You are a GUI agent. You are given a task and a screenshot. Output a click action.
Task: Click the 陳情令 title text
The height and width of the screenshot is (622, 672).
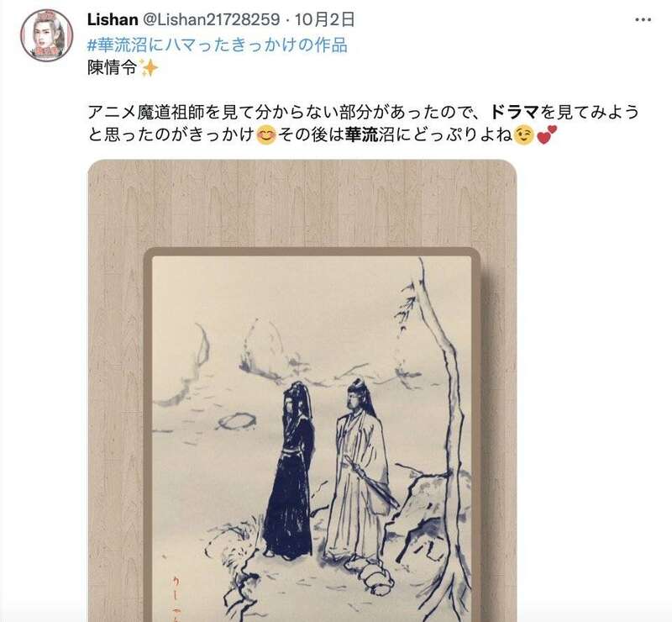tap(113, 68)
